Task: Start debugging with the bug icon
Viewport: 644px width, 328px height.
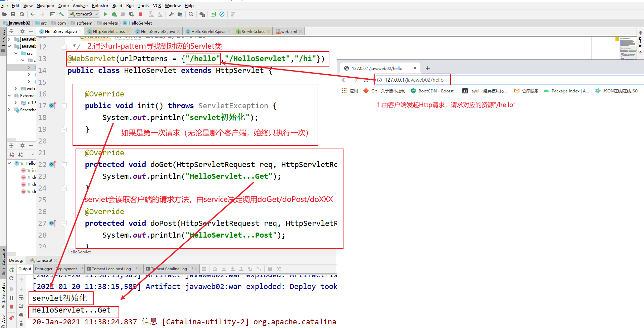Action: (114, 14)
